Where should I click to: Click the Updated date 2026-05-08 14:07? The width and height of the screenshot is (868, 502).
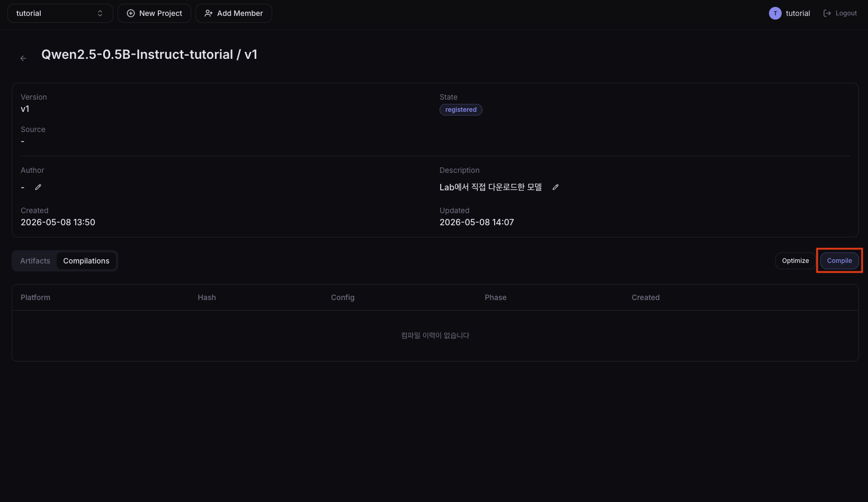[x=477, y=222]
